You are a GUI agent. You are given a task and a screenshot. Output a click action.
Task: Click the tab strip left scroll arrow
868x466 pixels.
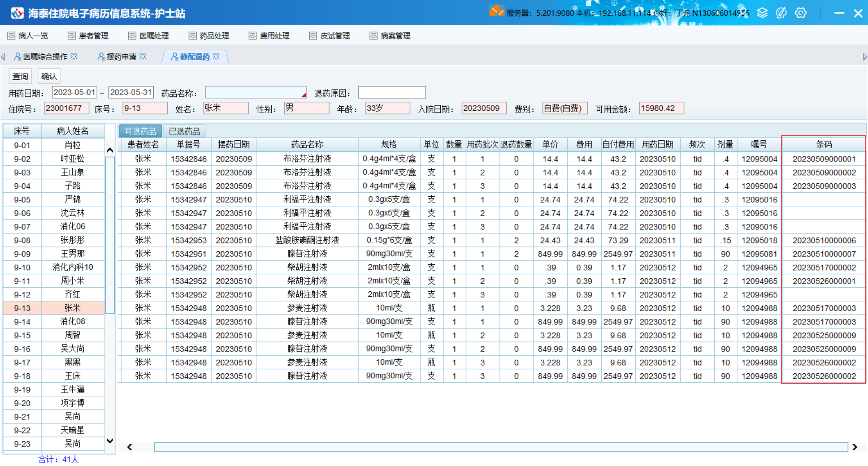3,57
